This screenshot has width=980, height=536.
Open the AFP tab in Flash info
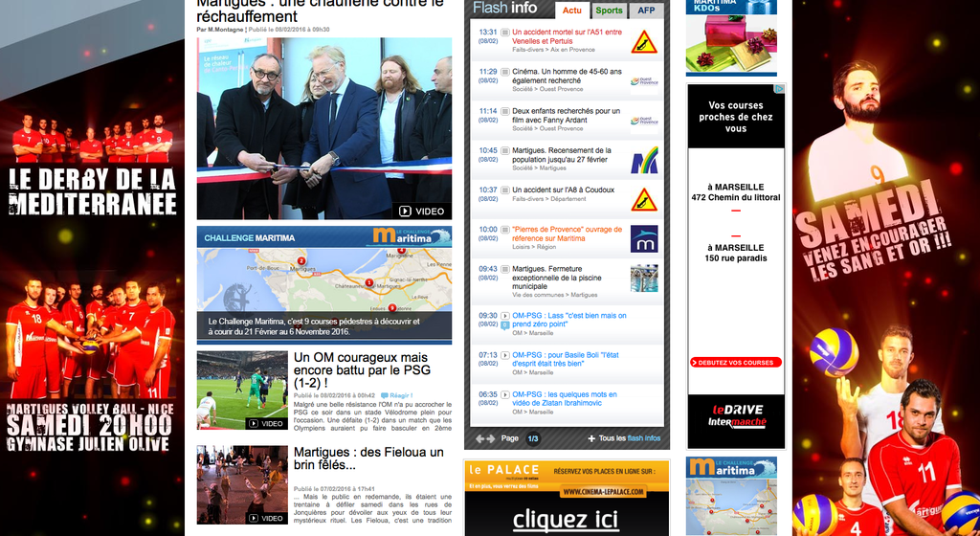tap(647, 11)
